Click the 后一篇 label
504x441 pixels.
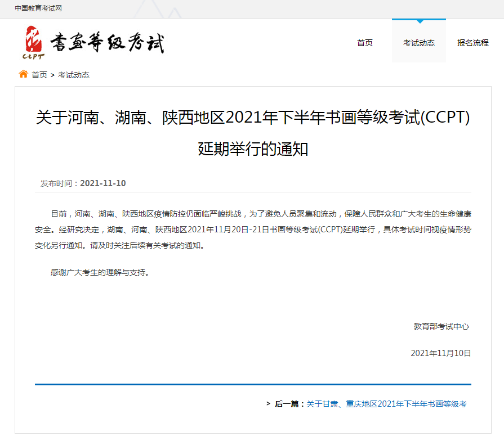[289, 404]
